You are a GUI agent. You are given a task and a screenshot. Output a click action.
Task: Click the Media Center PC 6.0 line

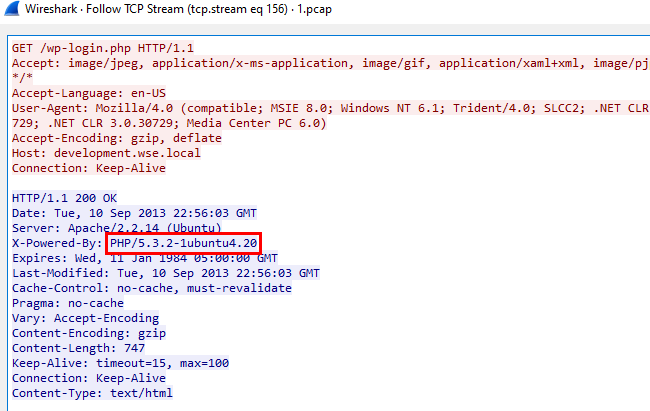[169, 123]
